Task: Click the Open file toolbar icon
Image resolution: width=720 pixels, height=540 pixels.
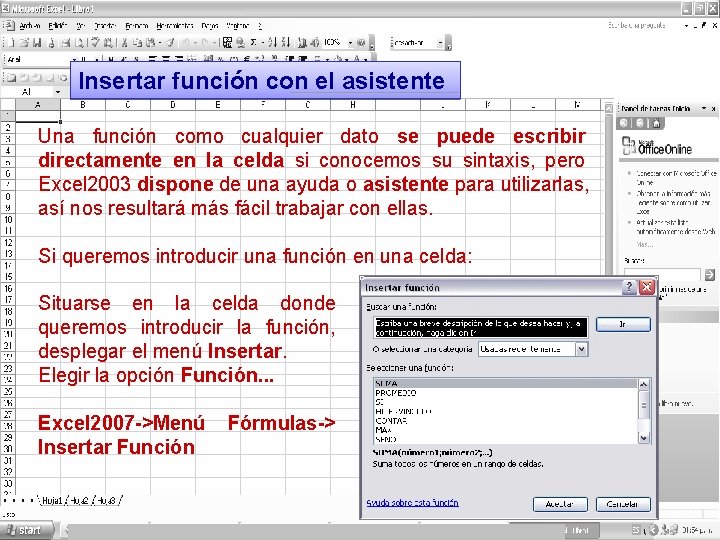Action: point(24,43)
